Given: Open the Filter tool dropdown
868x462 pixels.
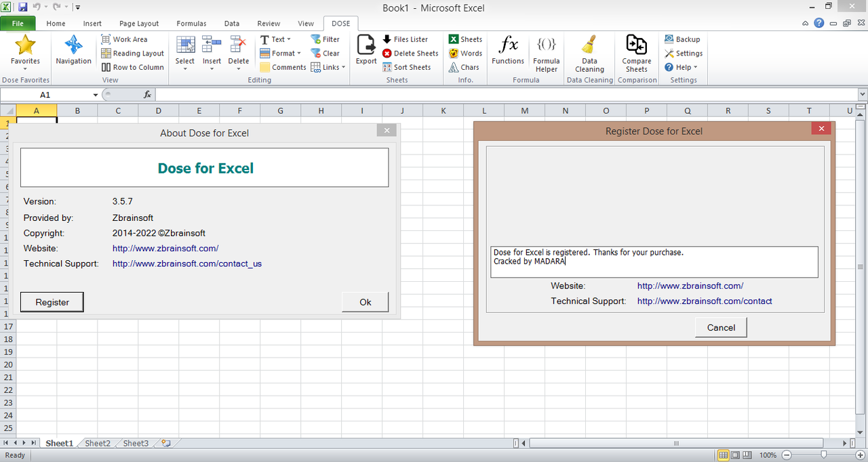Looking at the screenshot, I should [325, 39].
